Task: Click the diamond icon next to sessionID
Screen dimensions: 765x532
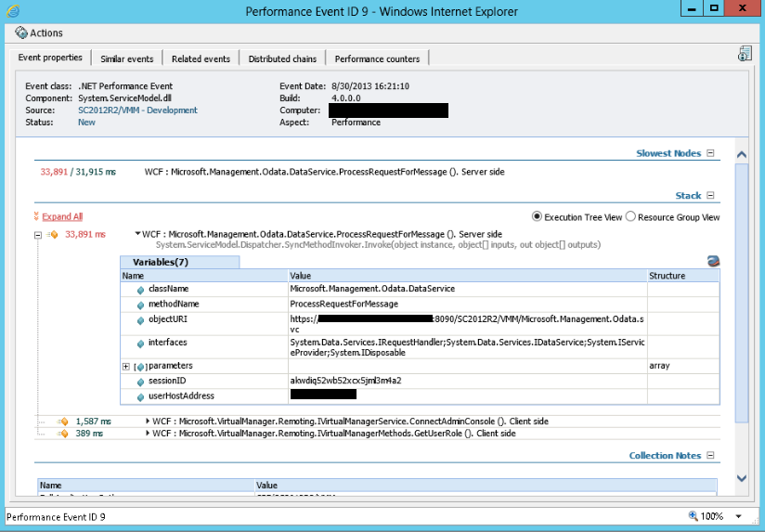Action: tap(140, 381)
